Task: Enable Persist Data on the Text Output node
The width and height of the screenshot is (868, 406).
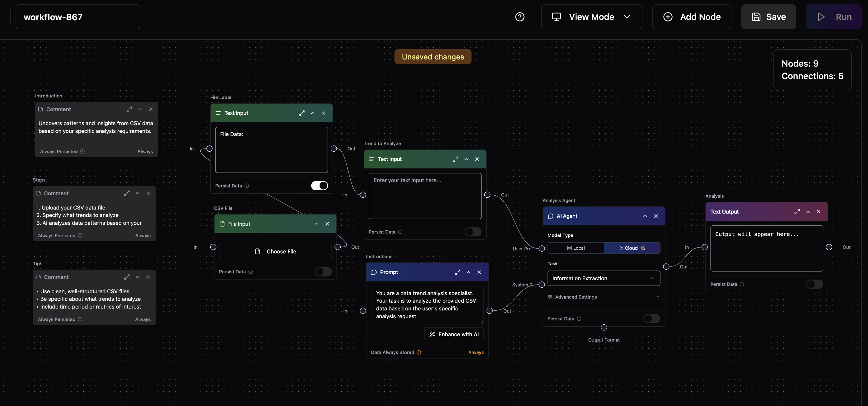Action: [814, 284]
